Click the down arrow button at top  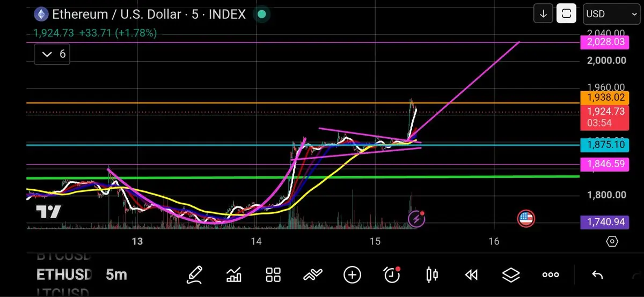(x=543, y=14)
